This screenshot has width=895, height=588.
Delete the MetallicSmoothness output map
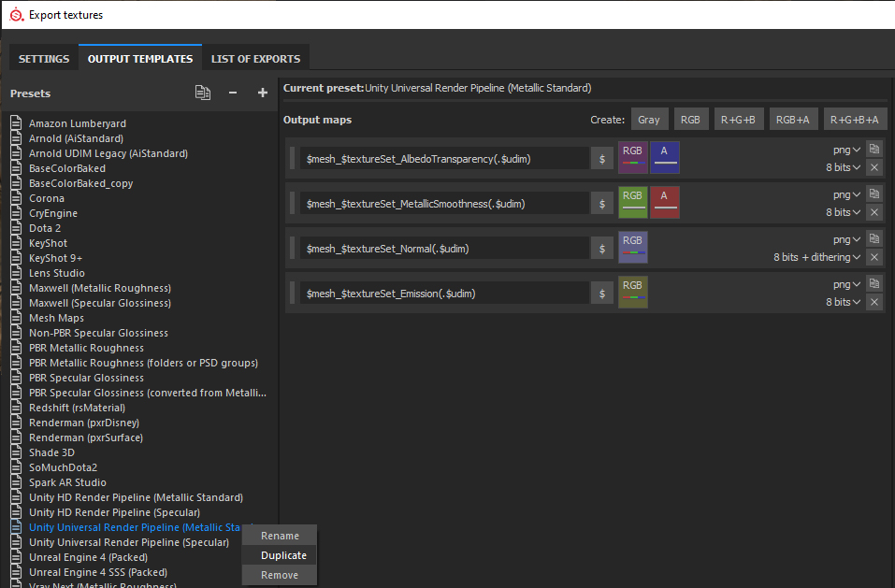[x=873, y=212]
